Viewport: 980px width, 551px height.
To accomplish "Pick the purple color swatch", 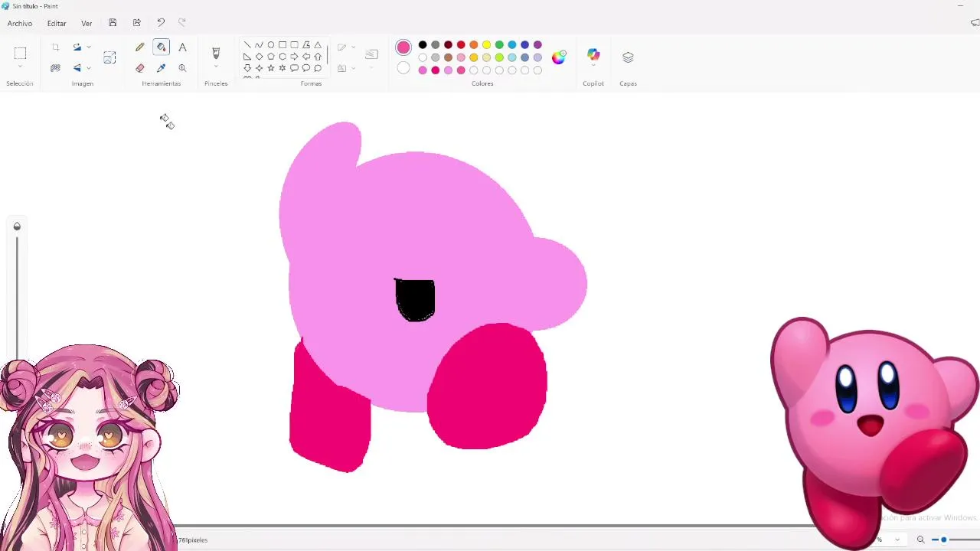I will click(x=537, y=45).
